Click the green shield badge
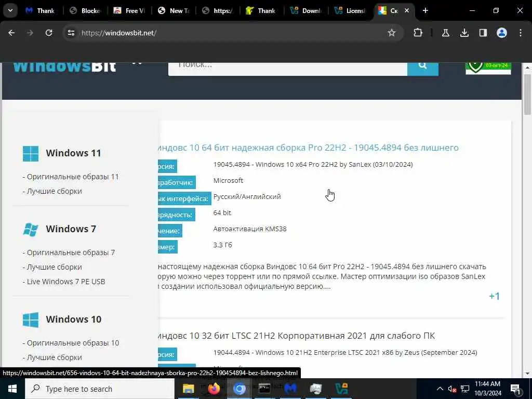The width and height of the screenshot is (532, 399). (x=488, y=68)
